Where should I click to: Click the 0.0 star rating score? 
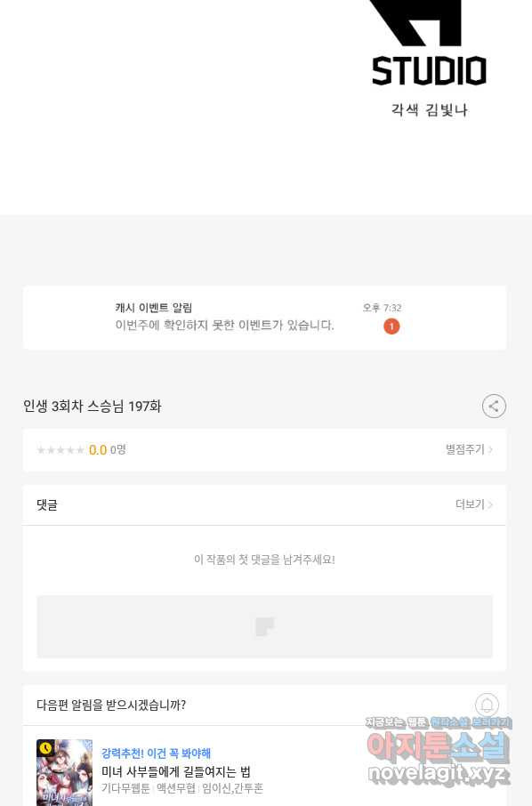(x=98, y=450)
